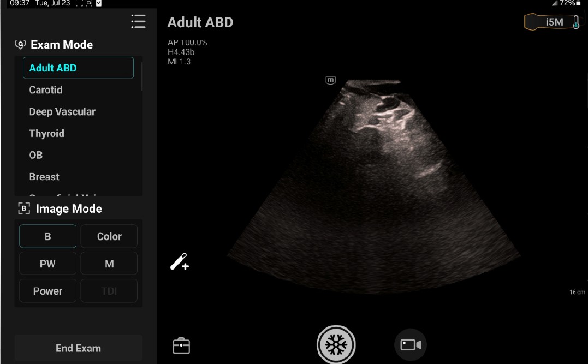Pick the OB exam mode
Viewport: 588px width, 364px height.
pyautogui.click(x=36, y=155)
